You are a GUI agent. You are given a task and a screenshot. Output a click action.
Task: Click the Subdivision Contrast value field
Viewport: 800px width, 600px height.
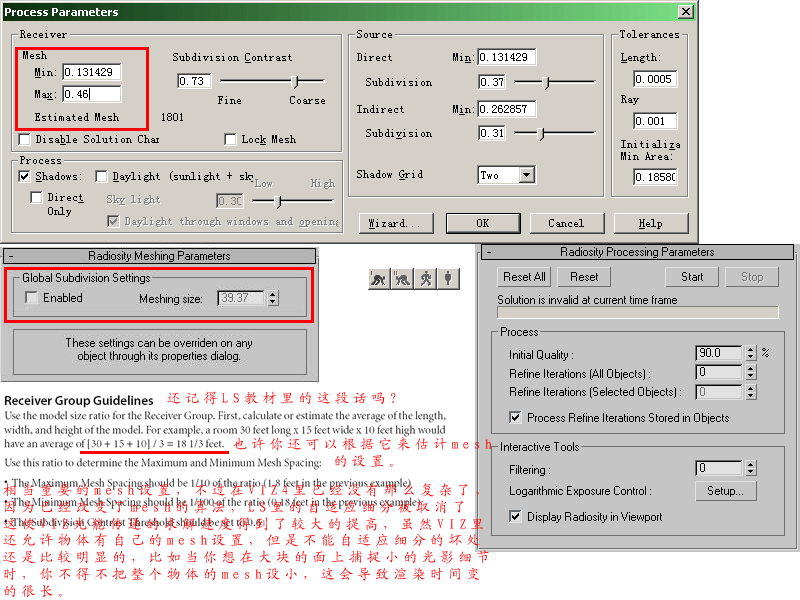(194, 81)
